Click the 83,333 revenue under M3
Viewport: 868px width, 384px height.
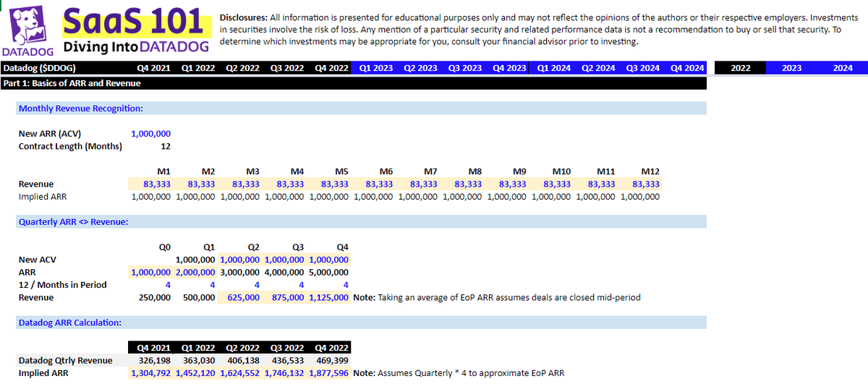tap(246, 184)
